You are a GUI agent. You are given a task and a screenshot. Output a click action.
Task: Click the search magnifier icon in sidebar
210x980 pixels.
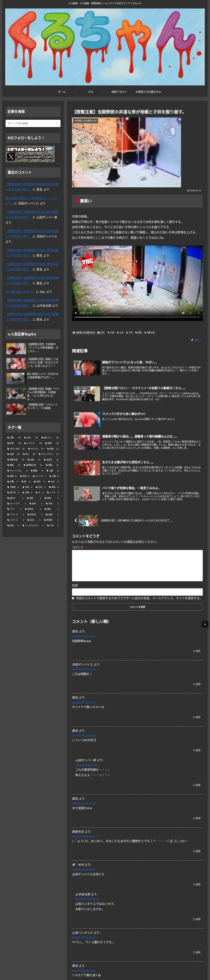point(57,123)
